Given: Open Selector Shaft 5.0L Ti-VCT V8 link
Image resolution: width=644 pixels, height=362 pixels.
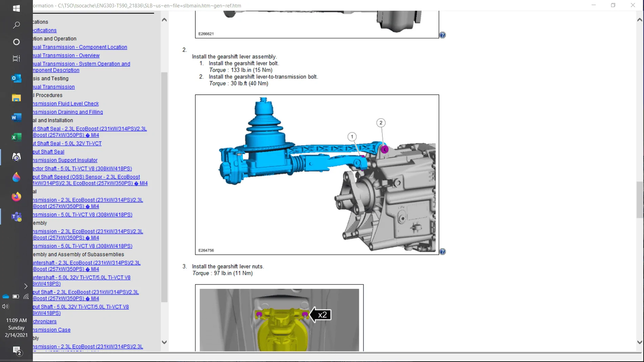Looking at the screenshot, I should (x=82, y=169).
